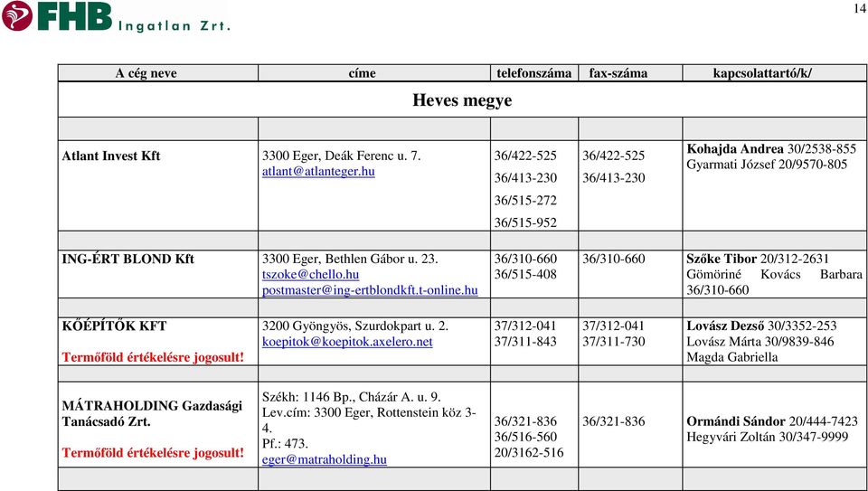
Task: Click the FHB Ingatlan Zrt. logo
Action: tap(116, 16)
